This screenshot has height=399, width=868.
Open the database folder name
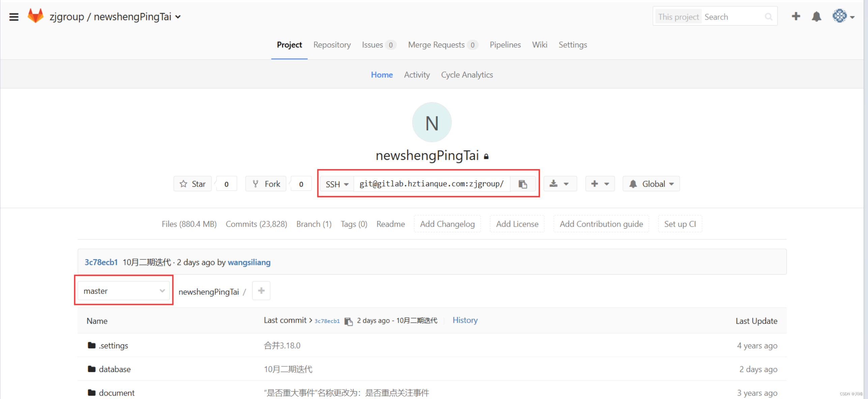[x=115, y=369]
